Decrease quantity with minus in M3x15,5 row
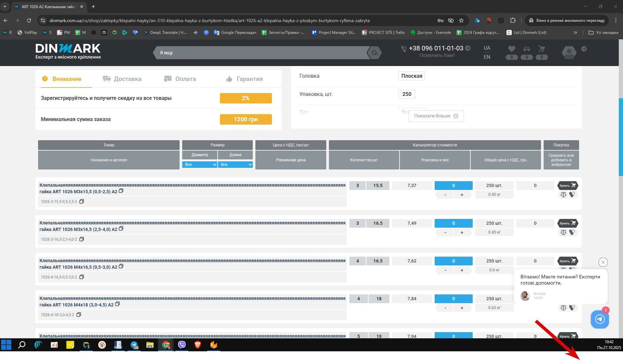 tap(445, 195)
